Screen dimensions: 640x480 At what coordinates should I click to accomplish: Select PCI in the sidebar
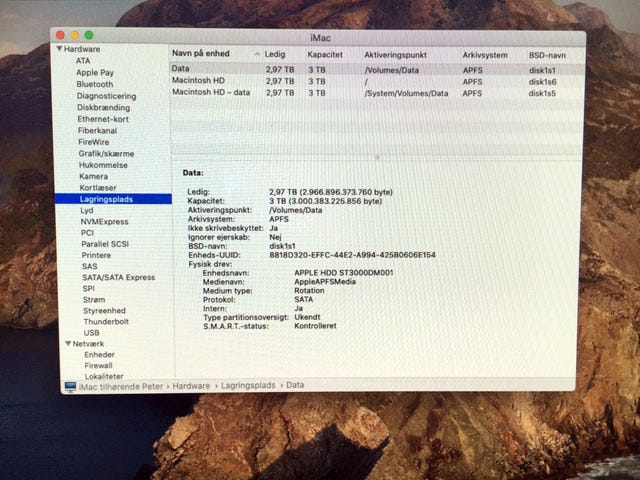coord(87,233)
